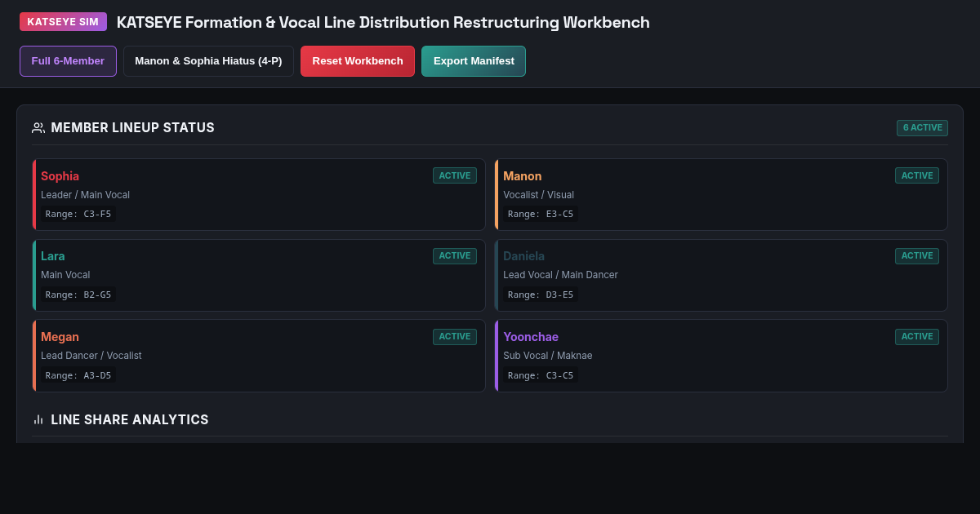The width and height of the screenshot is (980, 514).
Task: Toggle Sophia's ACTIVE status badge
Action: pyautogui.click(x=455, y=175)
